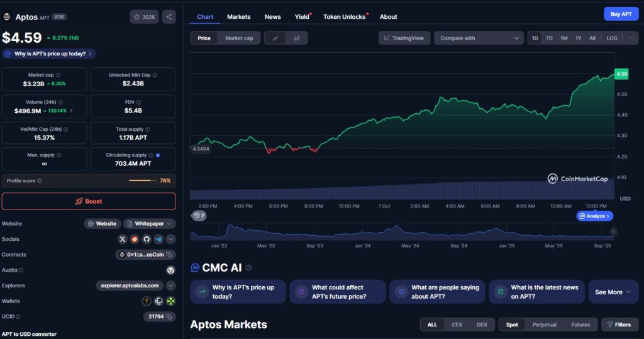Expand more socials chevron
The image size is (644, 339).
pyautogui.click(x=170, y=239)
